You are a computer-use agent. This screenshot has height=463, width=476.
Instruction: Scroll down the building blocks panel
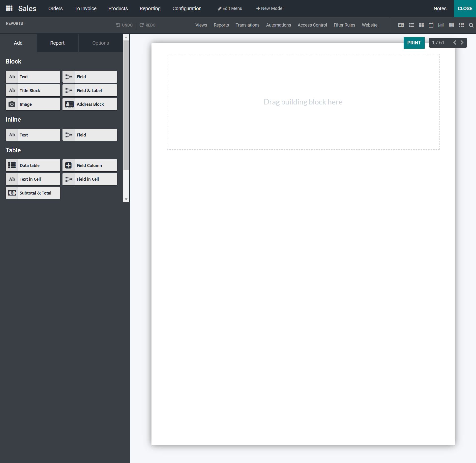126,199
